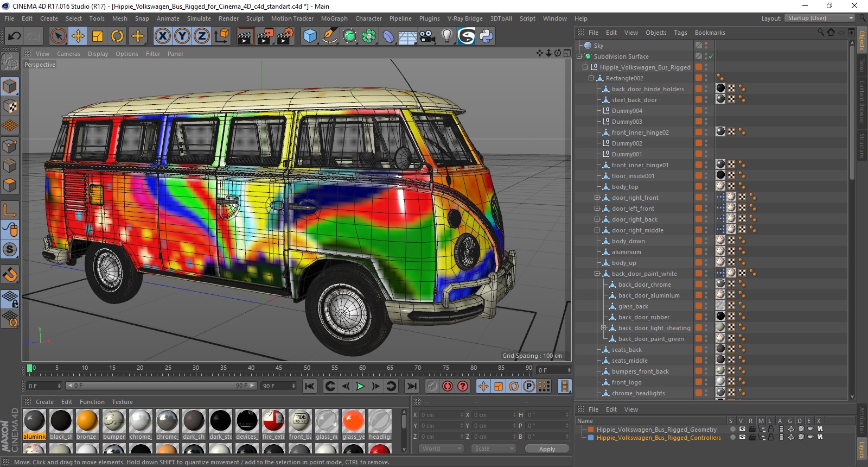Expand the door_right_front object
Viewport: 868px width, 467px height.
pyautogui.click(x=597, y=198)
